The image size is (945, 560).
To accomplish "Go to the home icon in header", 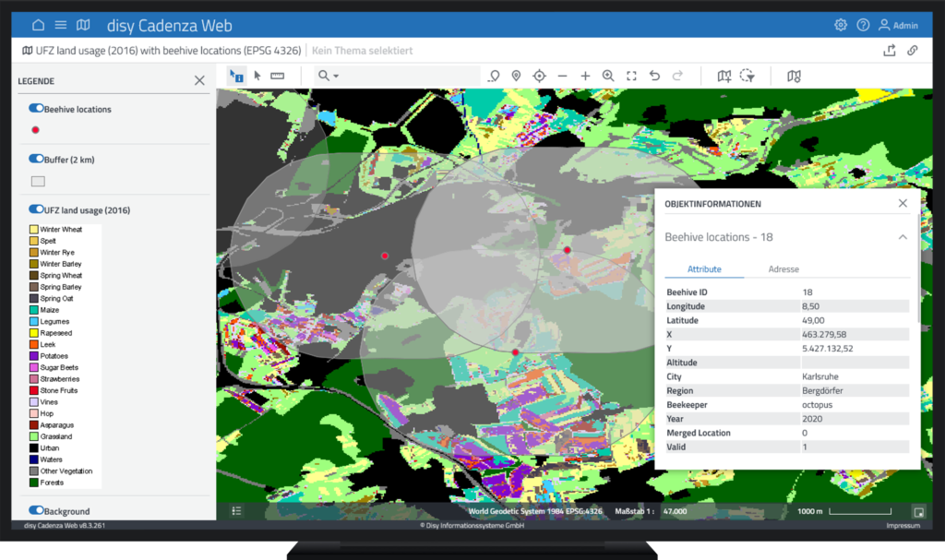I will click(x=38, y=25).
